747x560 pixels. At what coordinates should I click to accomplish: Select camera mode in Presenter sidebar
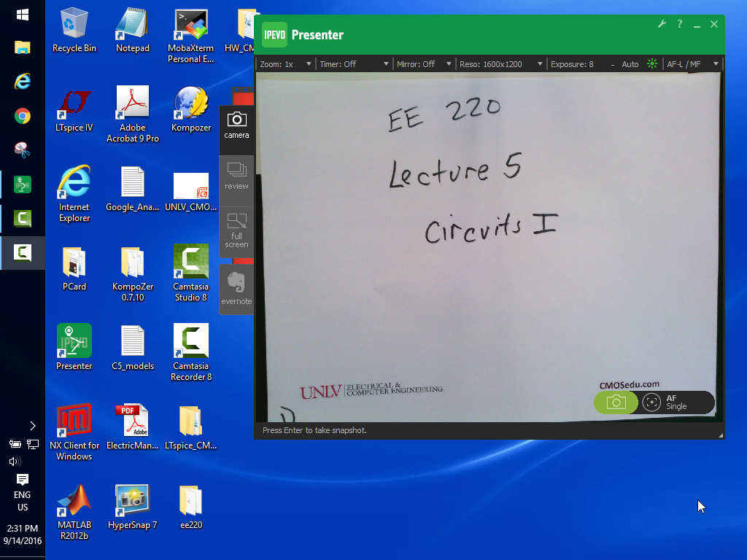click(236, 125)
